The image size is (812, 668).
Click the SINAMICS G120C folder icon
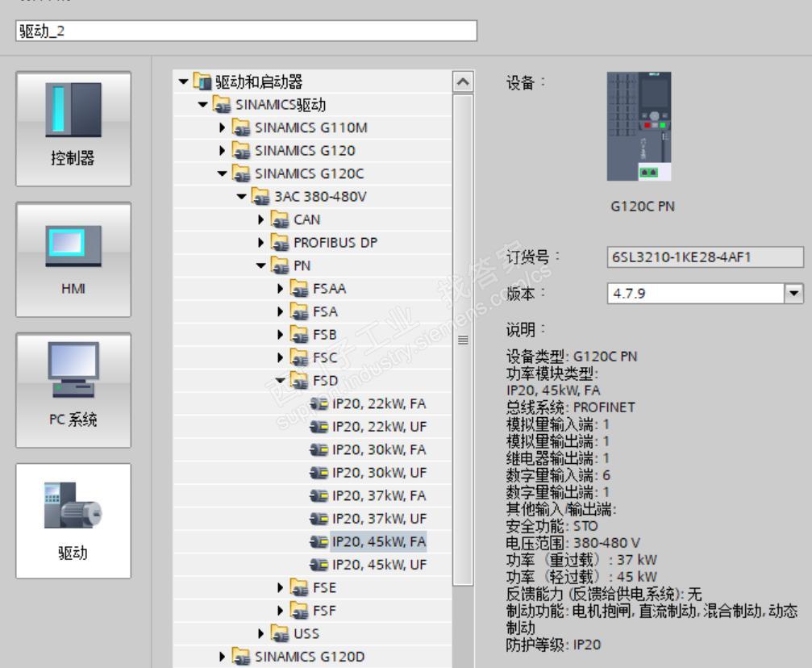pos(241,173)
